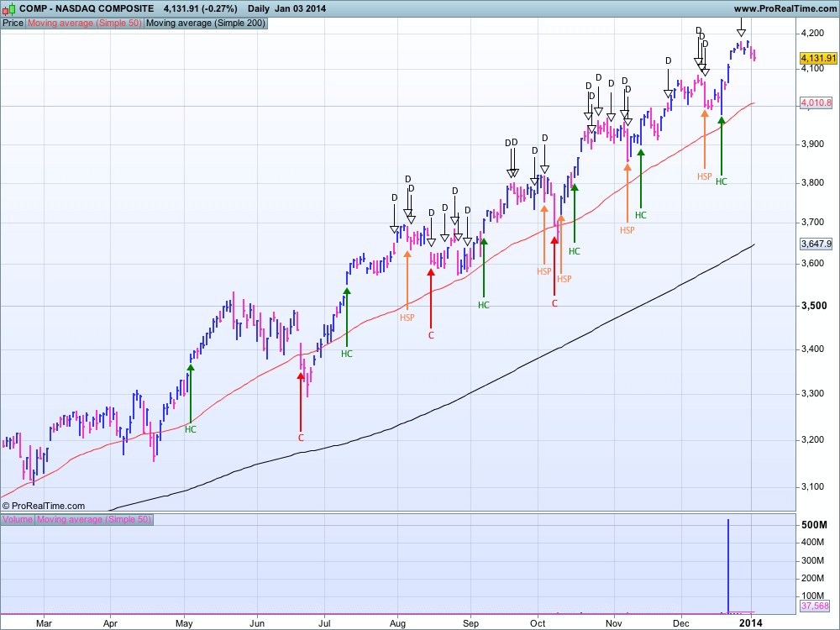Screen dimensions: 840x630
Task: Click the 4,010.8 moving average value tag
Action: [x=817, y=103]
